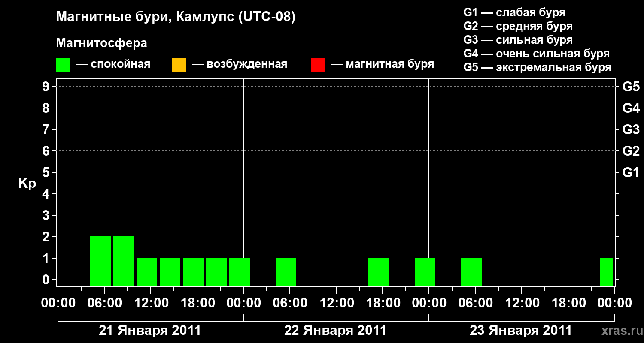Select the line "G4 — очень сильная буря"
The height and width of the screenshot is (343, 644).
pos(537,54)
